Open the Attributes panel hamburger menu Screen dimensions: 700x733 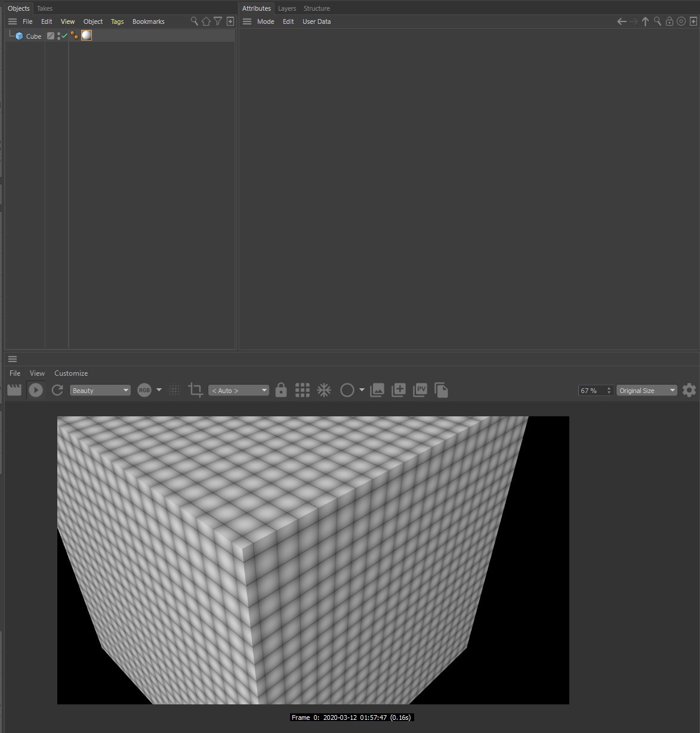[247, 21]
